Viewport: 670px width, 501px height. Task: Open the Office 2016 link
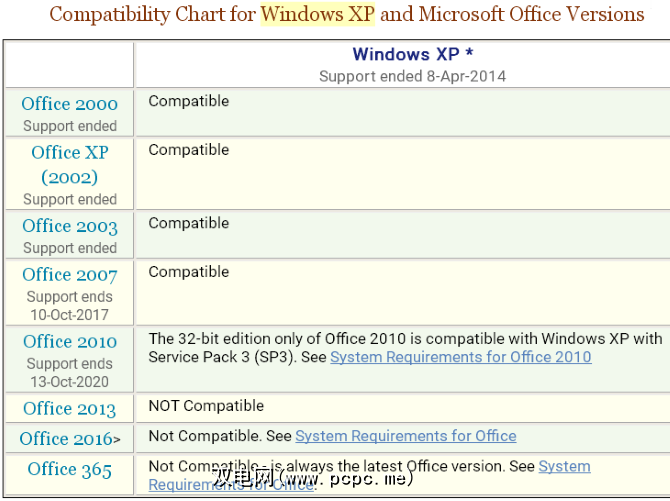point(66,439)
